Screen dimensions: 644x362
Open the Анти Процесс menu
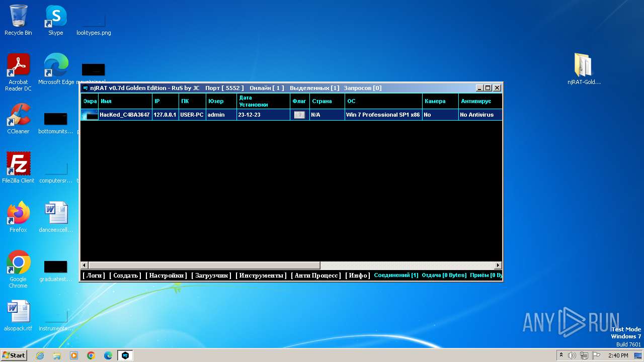click(x=316, y=276)
